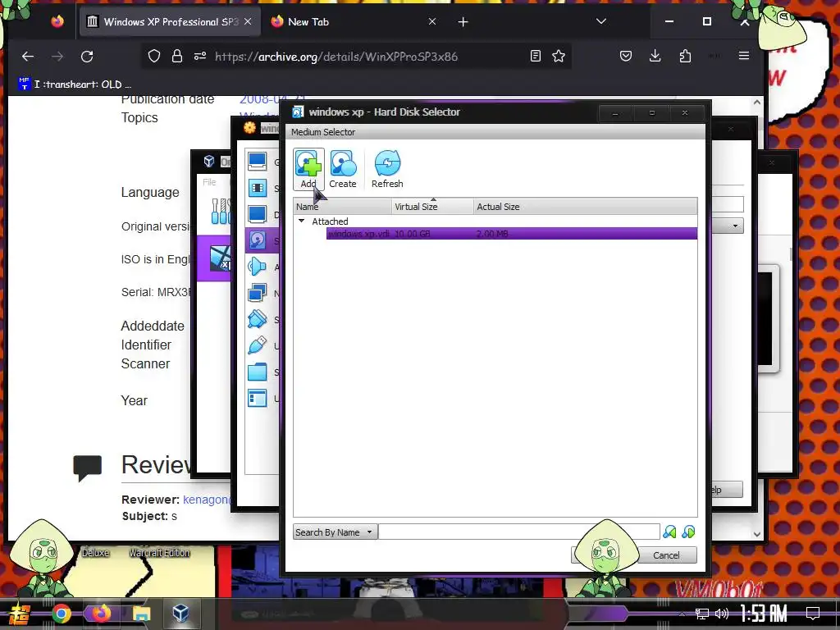Select the windows xp.vdi disk row
Viewport: 840px width, 630px height.
click(512, 234)
